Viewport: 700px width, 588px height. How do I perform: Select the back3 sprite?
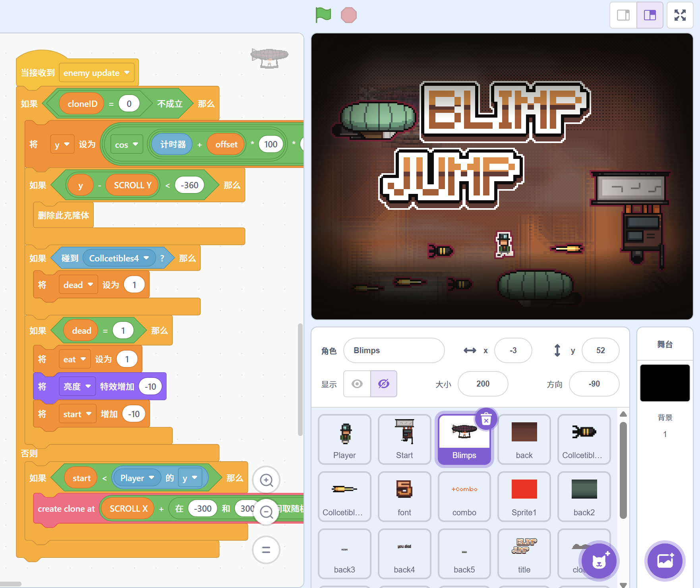(x=344, y=553)
